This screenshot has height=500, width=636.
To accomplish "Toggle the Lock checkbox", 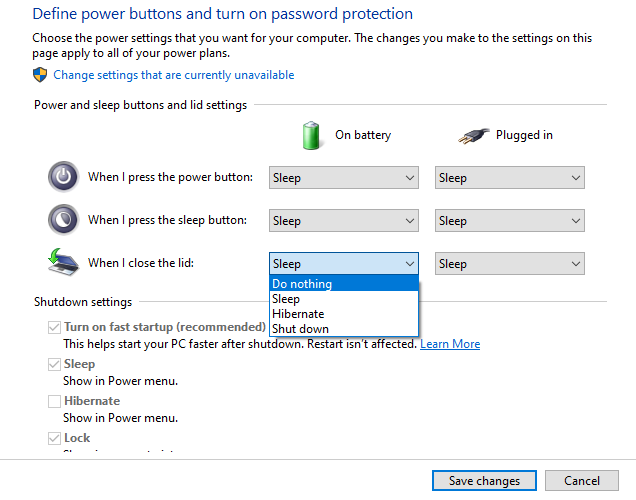I will click(54, 438).
